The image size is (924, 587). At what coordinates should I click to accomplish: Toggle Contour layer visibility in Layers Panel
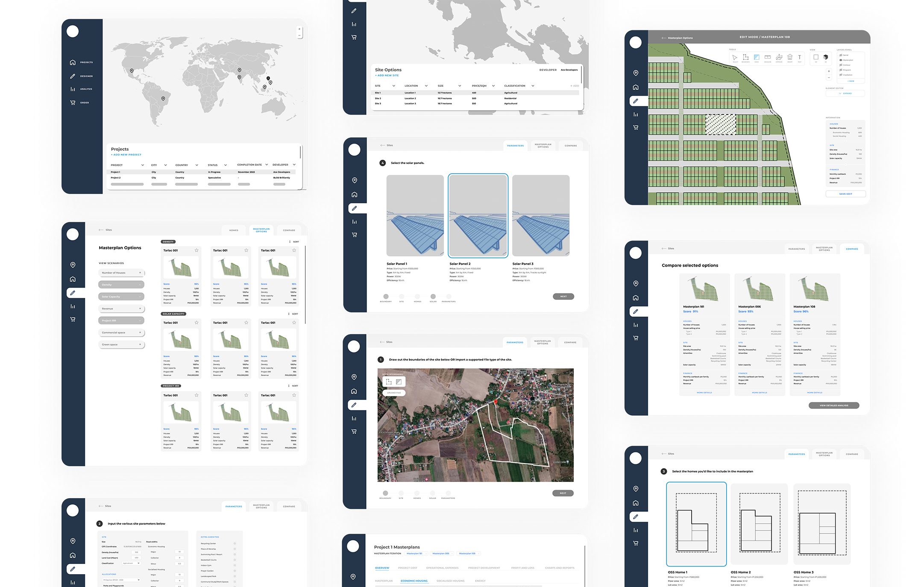[x=841, y=65]
